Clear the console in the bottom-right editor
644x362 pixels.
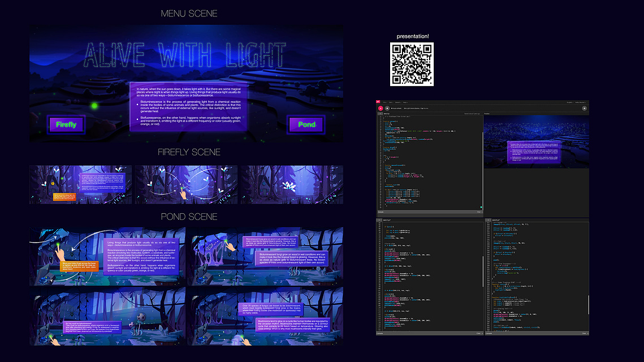tap(584, 333)
